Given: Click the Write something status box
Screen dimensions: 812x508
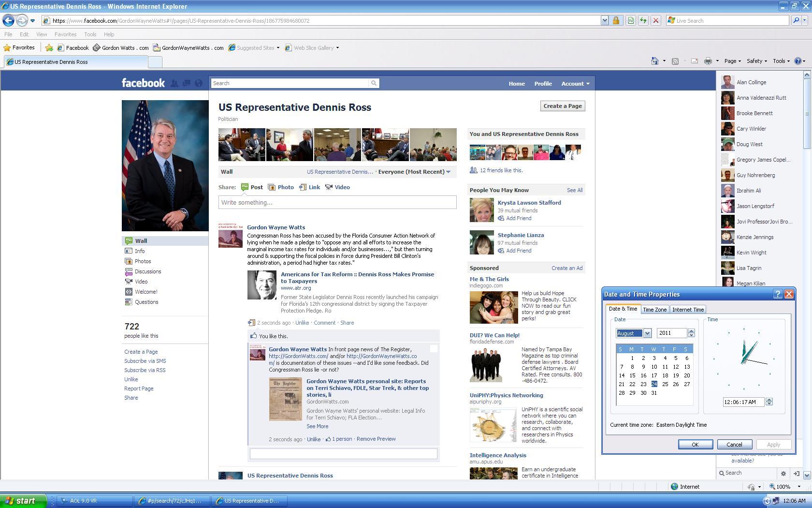Looking at the screenshot, I should [x=337, y=202].
